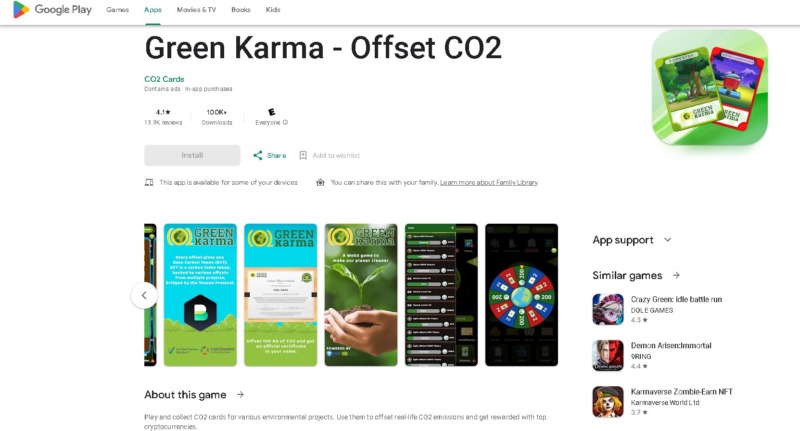
Task: Click the Install button
Action: coord(192,155)
